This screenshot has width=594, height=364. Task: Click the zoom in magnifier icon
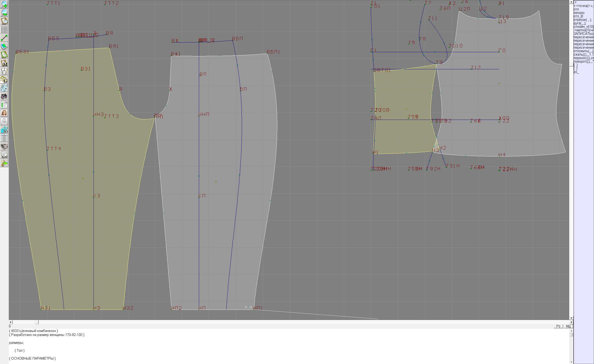pyautogui.click(x=4, y=4)
